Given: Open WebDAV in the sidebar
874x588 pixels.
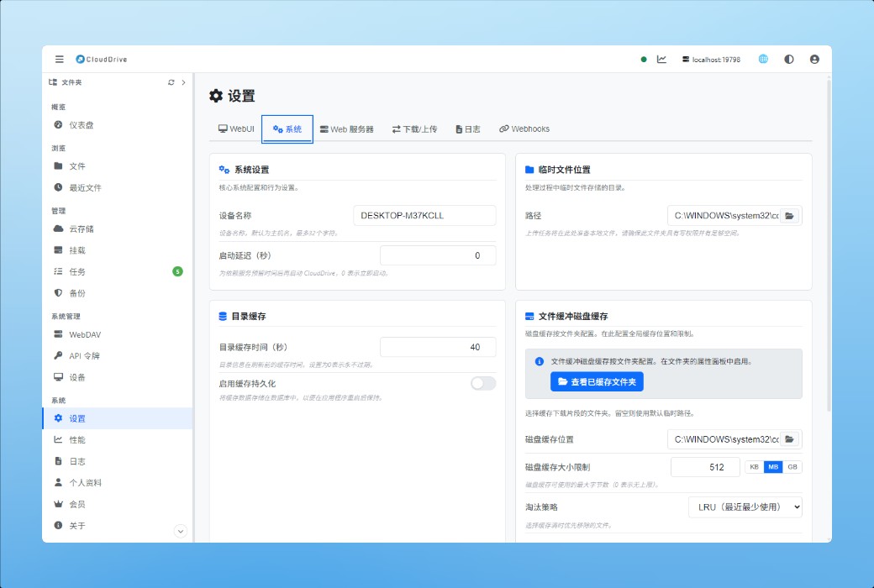Looking at the screenshot, I should click(x=118, y=334).
